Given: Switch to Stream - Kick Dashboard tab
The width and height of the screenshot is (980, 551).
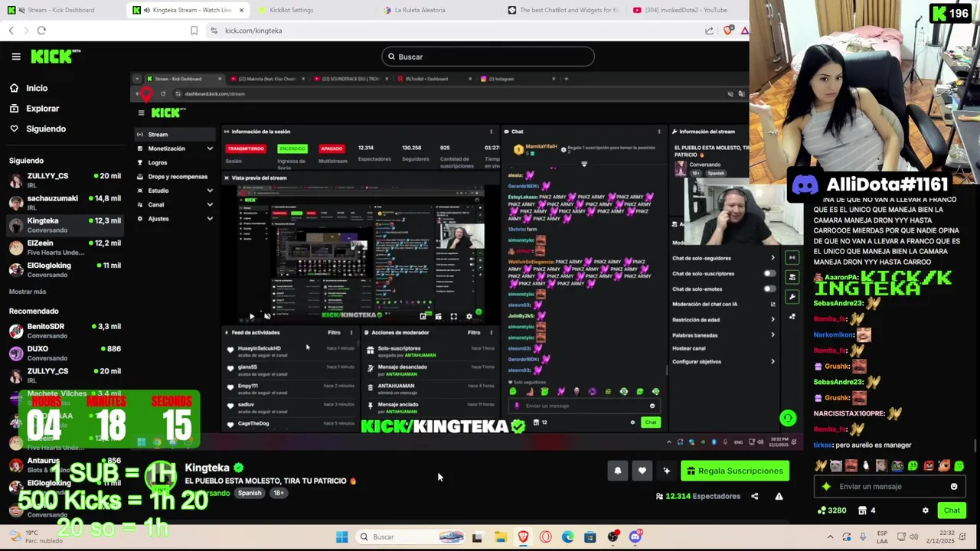Looking at the screenshot, I should tap(61, 10).
